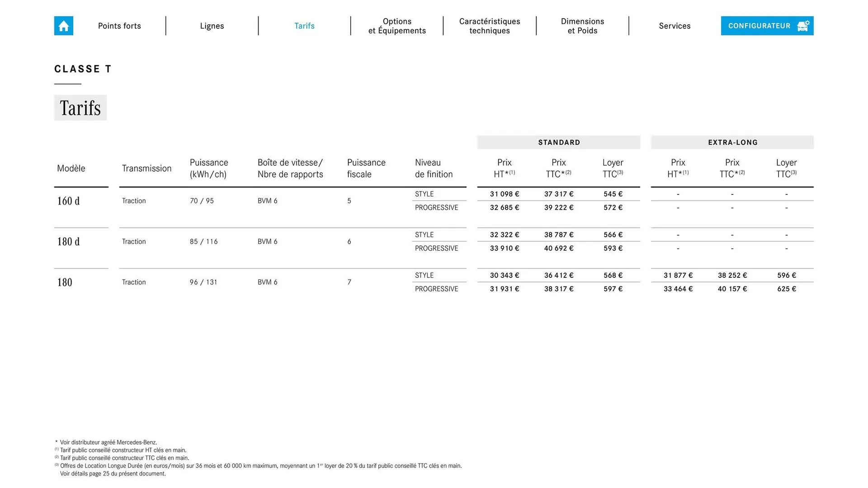Screen dimensions: 868x488
Task: Click the Tarifs page heading
Action: pos(80,108)
